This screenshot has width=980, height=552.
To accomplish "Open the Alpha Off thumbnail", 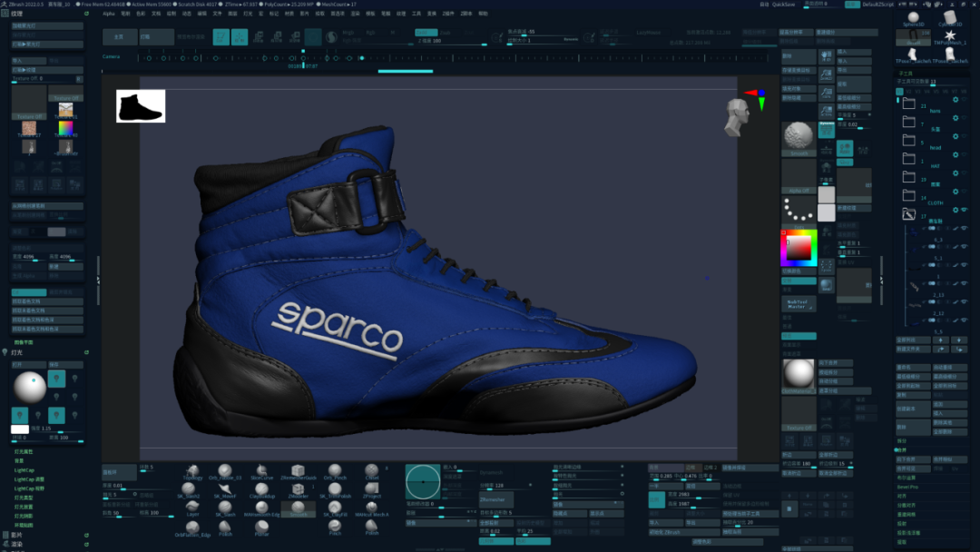I will (x=799, y=177).
